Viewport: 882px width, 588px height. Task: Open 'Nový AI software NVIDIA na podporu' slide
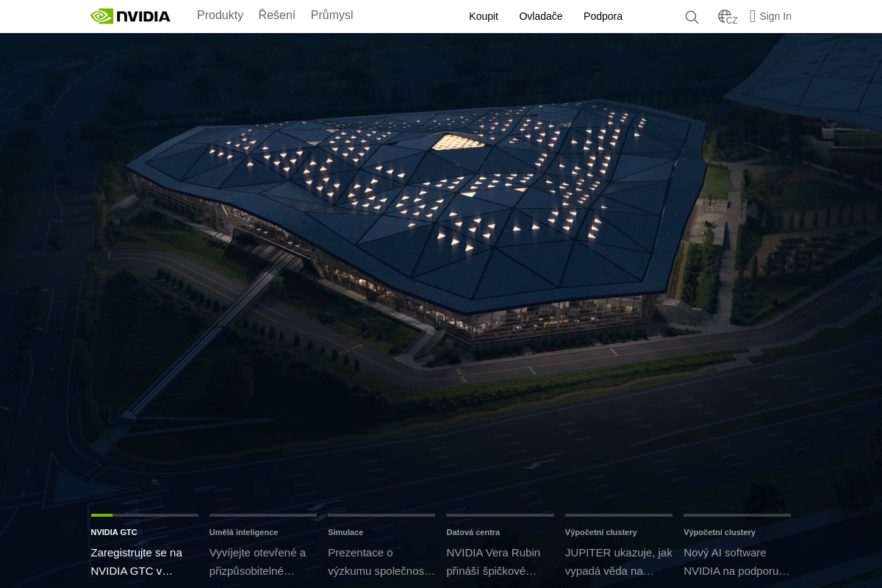pos(736,562)
